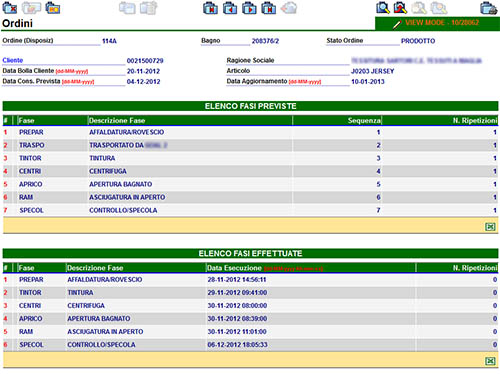Viewport: 500px width, 374px height.
Task: Open the Cliente link
Action: tap(13, 60)
